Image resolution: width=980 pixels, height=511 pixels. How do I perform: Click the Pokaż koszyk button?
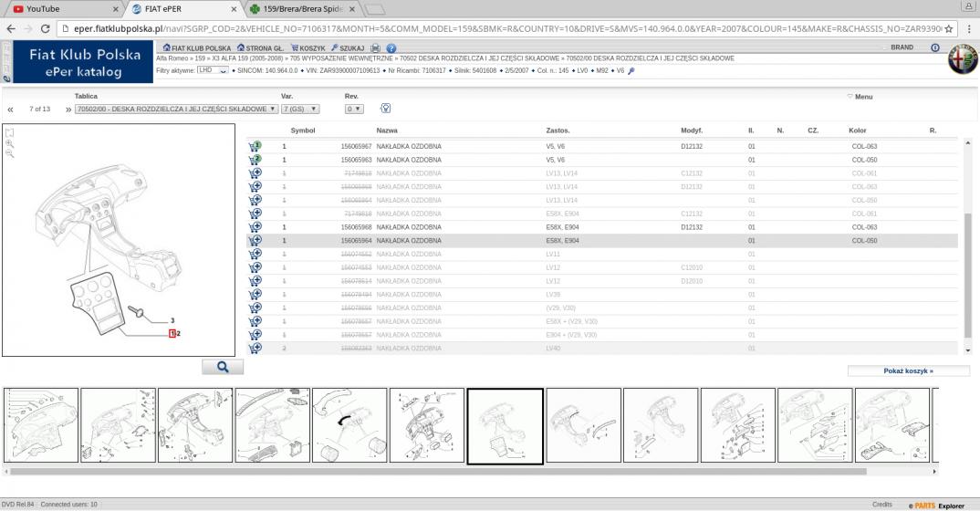908,371
